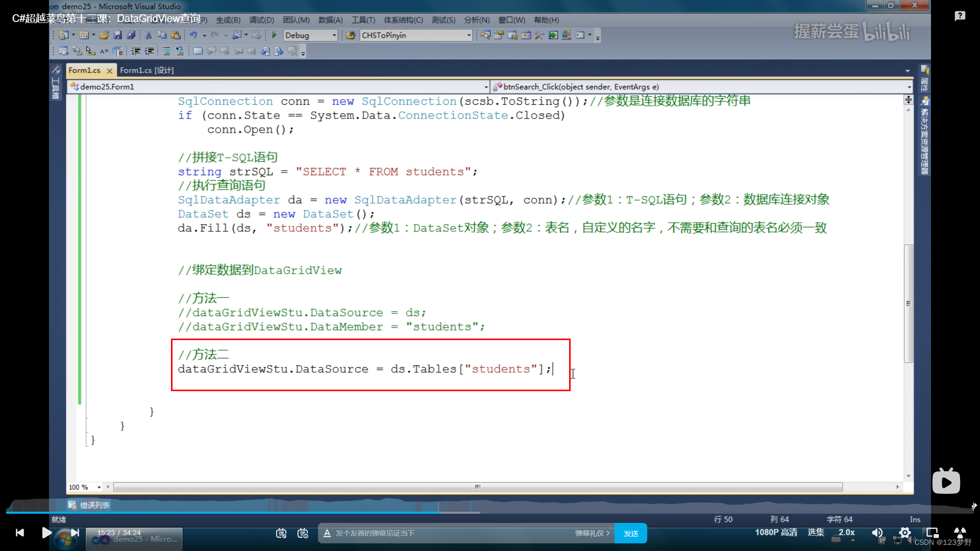Click the Open File folder icon
This screenshot has width=980, height=551.
coord(104,35)
